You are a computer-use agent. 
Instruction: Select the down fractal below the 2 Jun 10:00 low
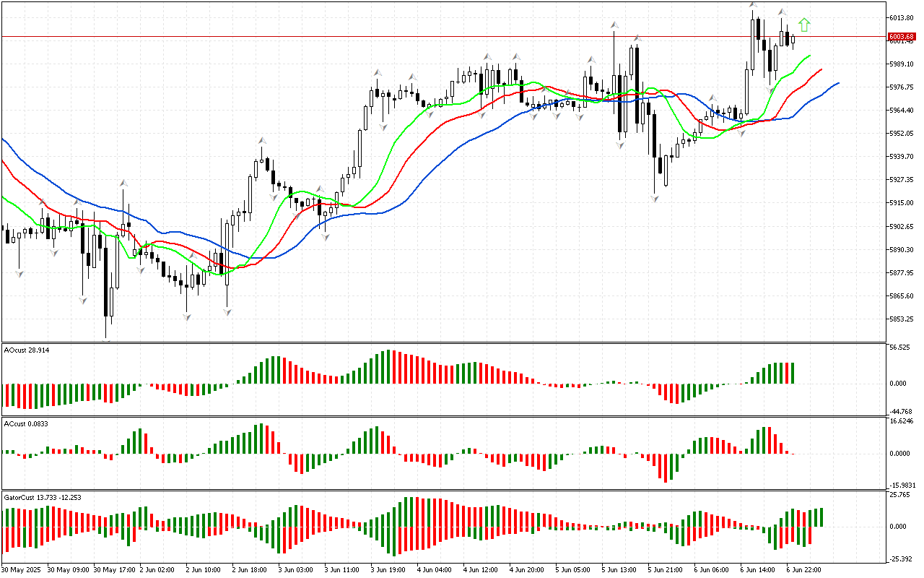coord(227,311)
